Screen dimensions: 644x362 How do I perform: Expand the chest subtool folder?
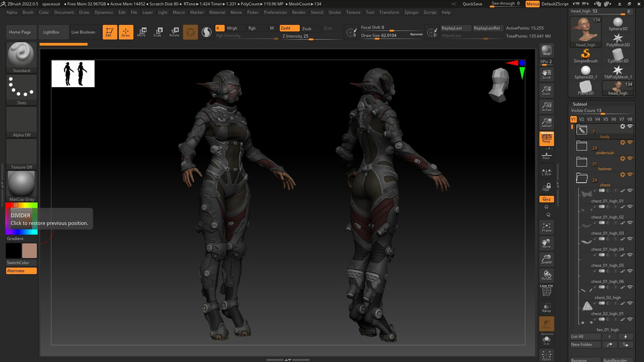582,177
